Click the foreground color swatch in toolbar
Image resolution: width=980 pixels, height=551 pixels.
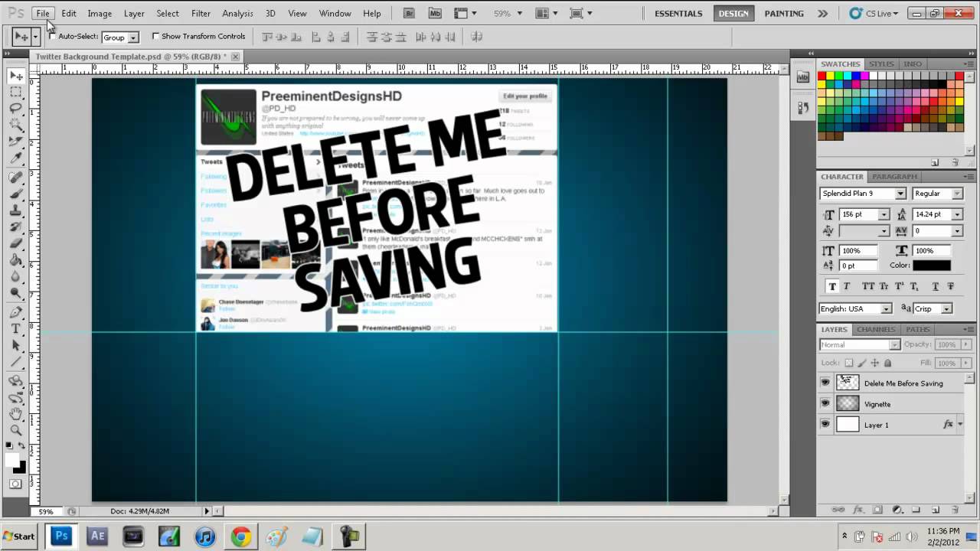pyautogui.click(x=11, y=459)
